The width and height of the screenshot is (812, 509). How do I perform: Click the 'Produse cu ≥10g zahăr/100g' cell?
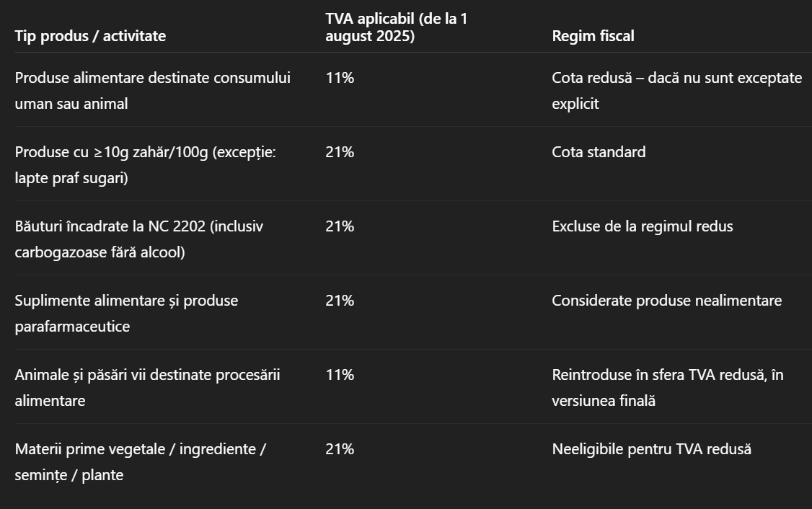(x=146, y=164)
